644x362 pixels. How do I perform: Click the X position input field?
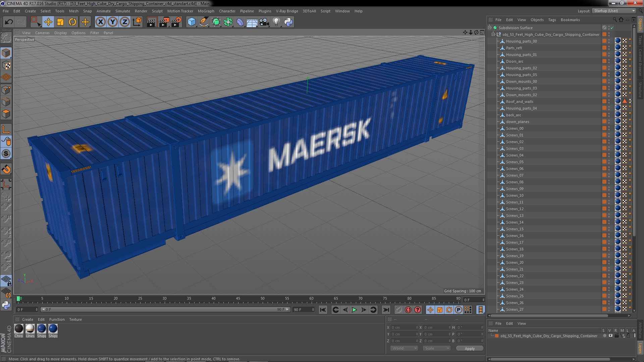pyautogui.click(x=404, y=327)
